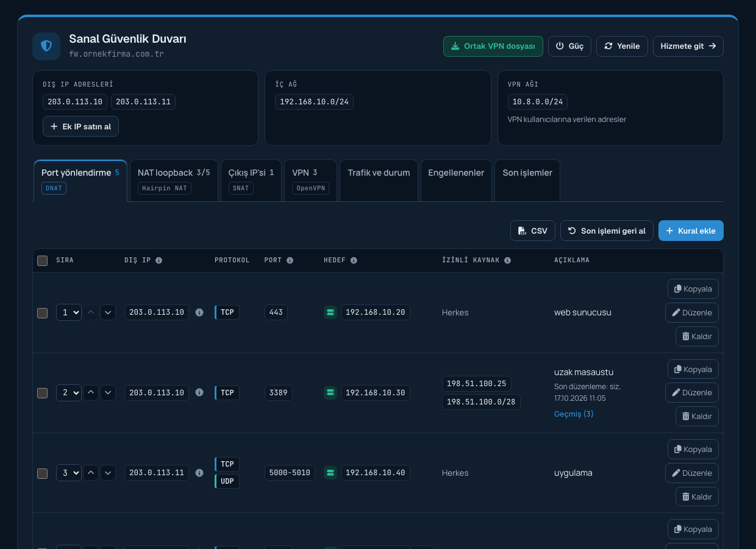Open the Çıkış IP'si tab
This screenshot has height=549, width=756.
251,181
